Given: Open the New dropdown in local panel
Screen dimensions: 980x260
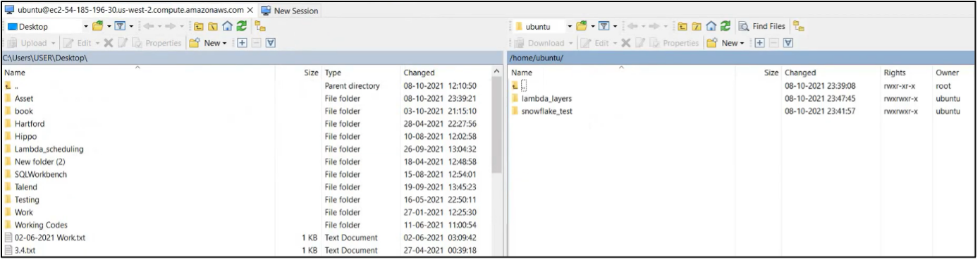Looking at the screenshot, I should pos(209,43).
